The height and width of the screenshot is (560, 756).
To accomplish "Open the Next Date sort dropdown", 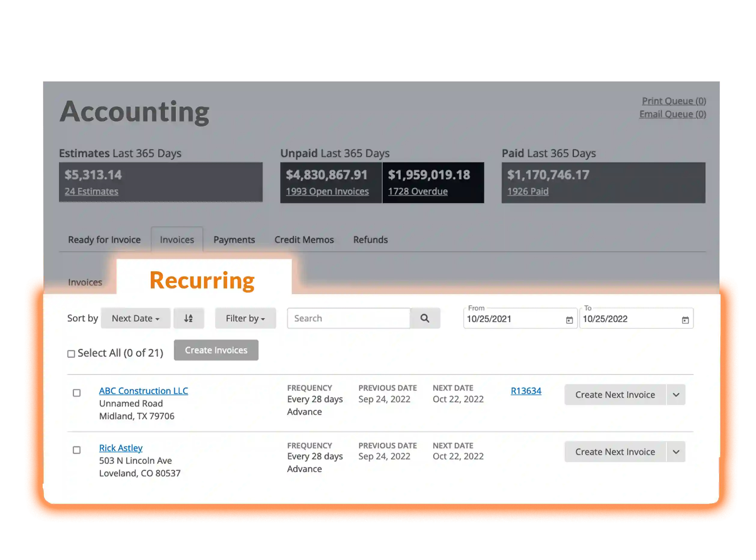I will [x=135, y=318].
